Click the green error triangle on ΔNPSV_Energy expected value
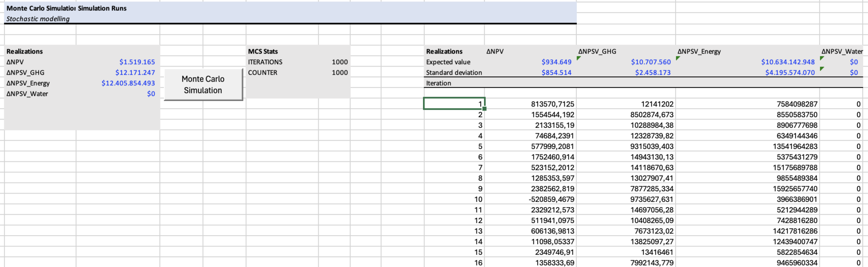This screenshot has height=267, width=868. 678,59
